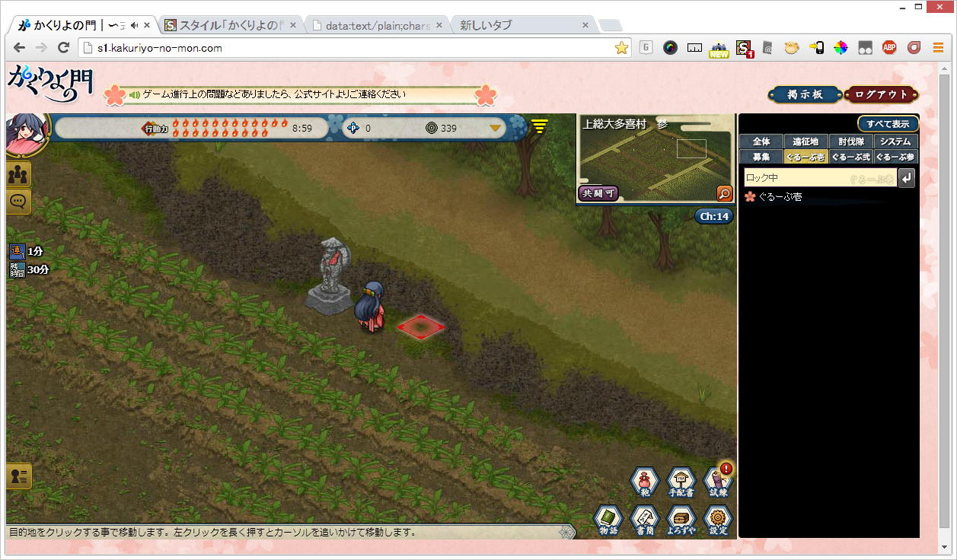
Task: Bookmark this page with the star icon
Action: (x=621, y=47)
